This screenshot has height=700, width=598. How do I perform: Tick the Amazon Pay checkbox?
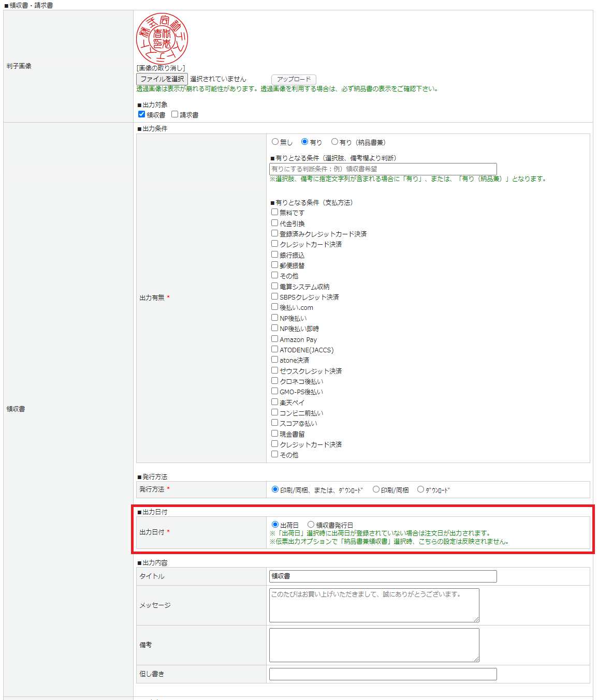[x=275, y=339]
